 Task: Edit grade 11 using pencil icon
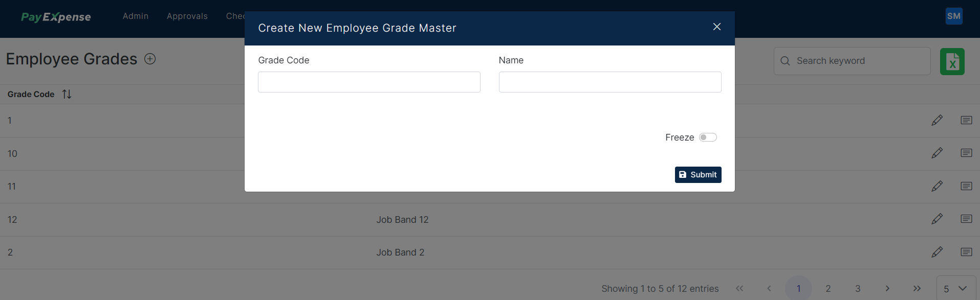(x=937, y=186)
